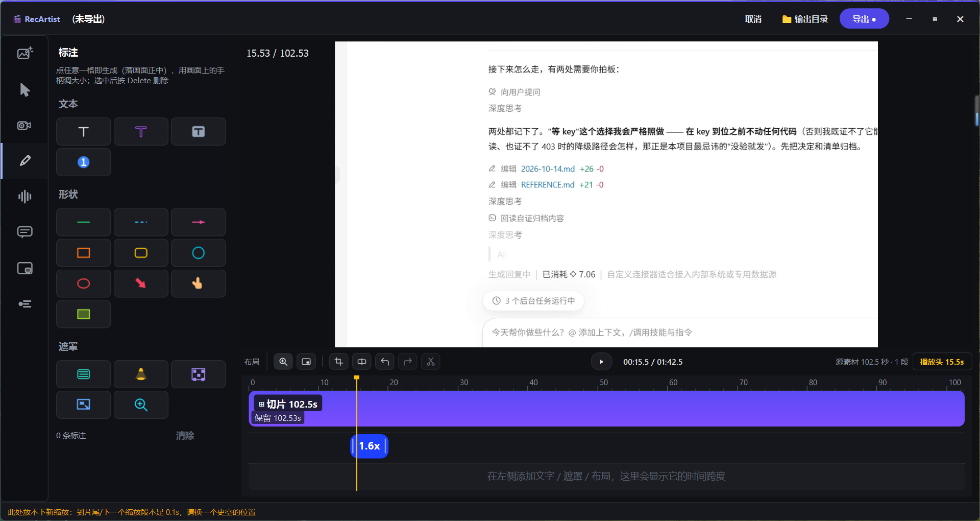This screenshot has width=980, height=521.
Task: Add a purple styled text annotation
Action: (141, 132)
